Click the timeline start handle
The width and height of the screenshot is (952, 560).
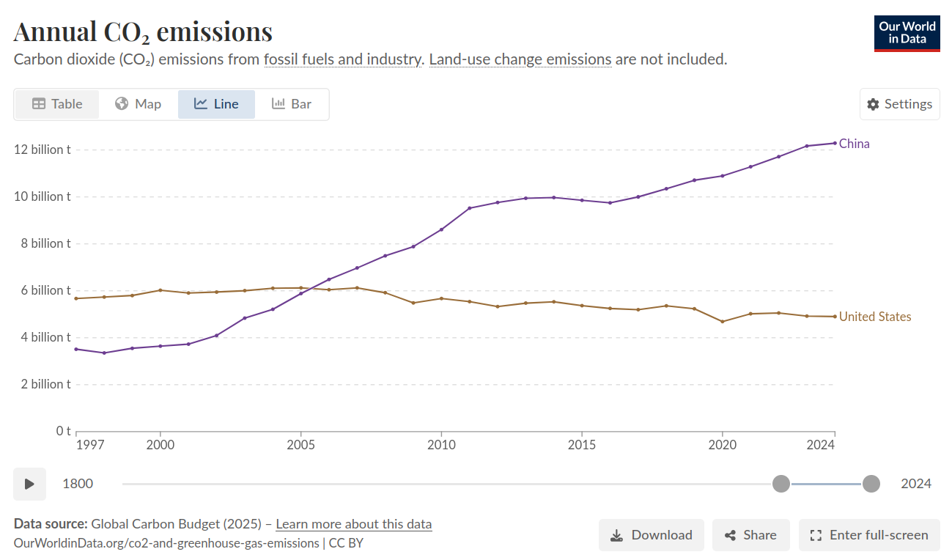pos(781,484)
